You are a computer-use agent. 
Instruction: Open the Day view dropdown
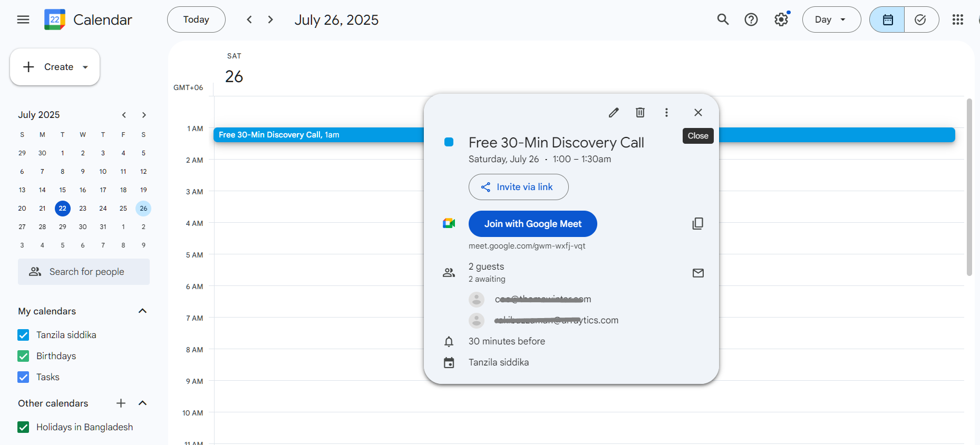coord(831,19)
